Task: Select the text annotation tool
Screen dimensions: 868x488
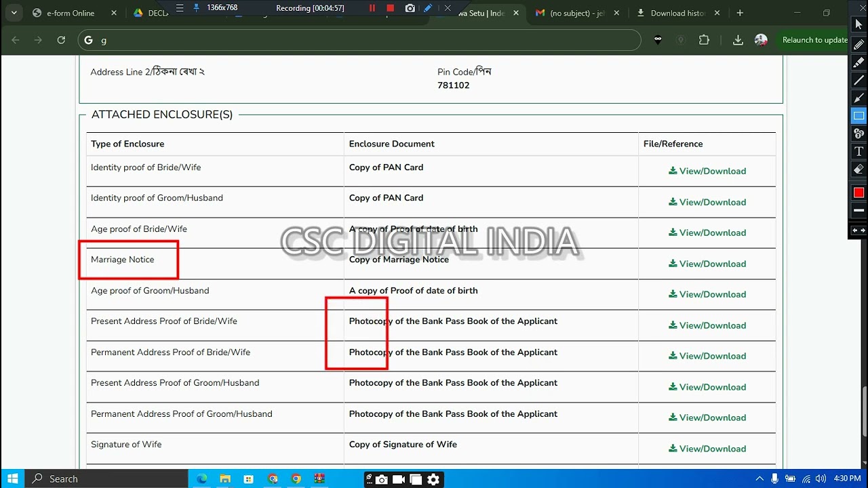Action: (x=859, y=151)
